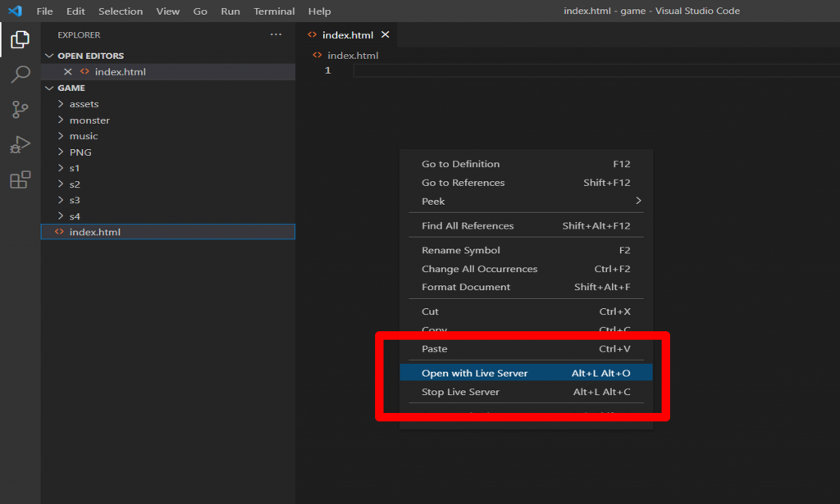840x504 pixels.
Task: Open the Terminal menu
Action: click(x=274, y=11)
